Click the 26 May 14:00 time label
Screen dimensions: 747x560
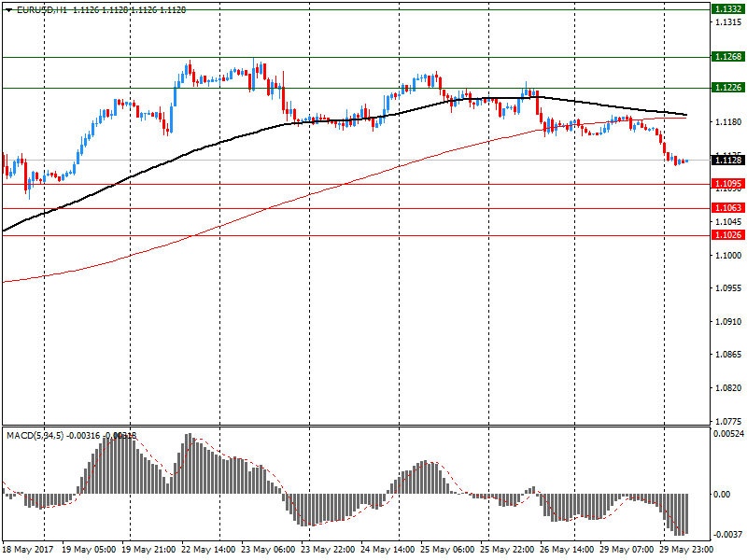[x=567, y=549]
